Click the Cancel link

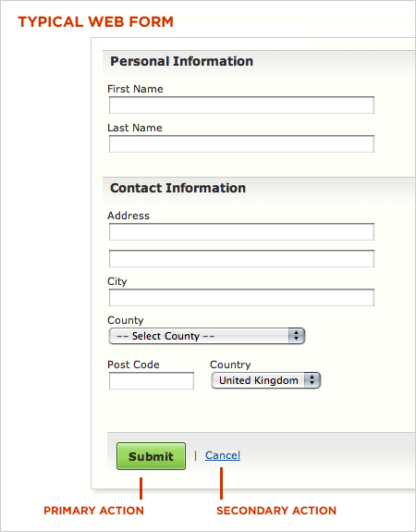coord(223,455)
